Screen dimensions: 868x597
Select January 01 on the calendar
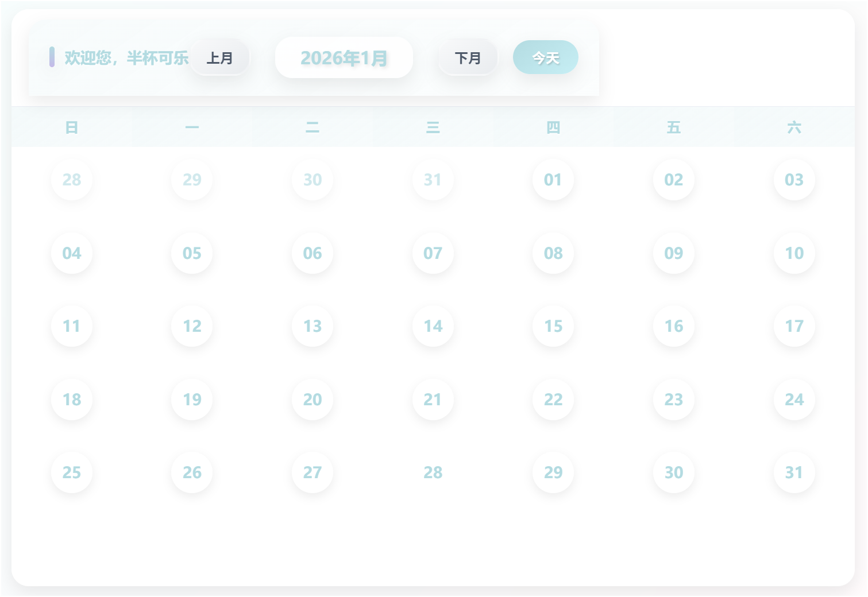(553, 180)
